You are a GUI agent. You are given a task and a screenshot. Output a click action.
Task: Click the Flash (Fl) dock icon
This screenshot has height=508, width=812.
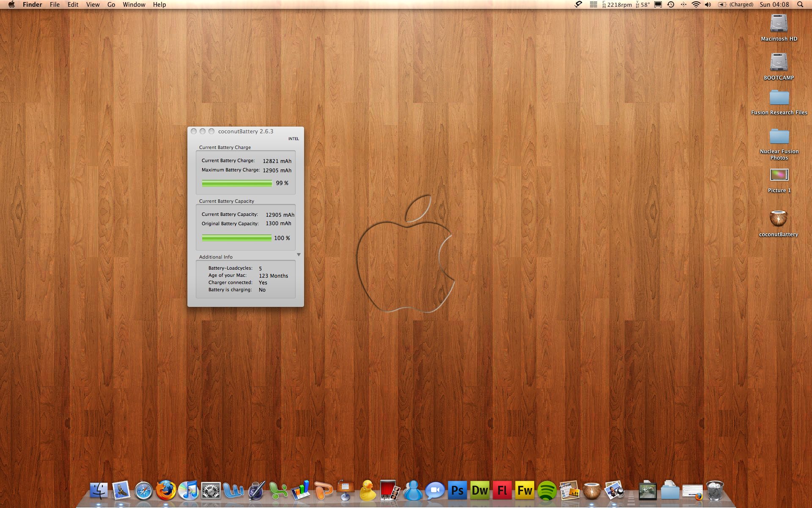tap(502, 491)
